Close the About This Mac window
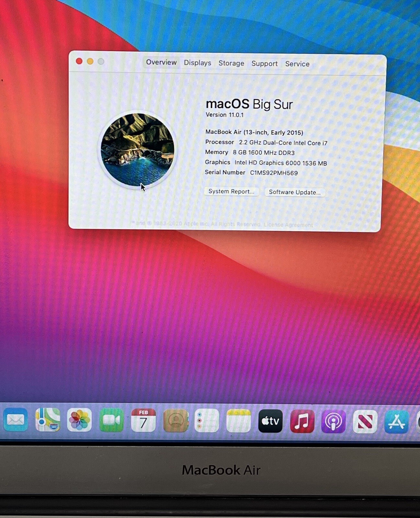This screenshot has height=518, width=420. pos(79,61)
